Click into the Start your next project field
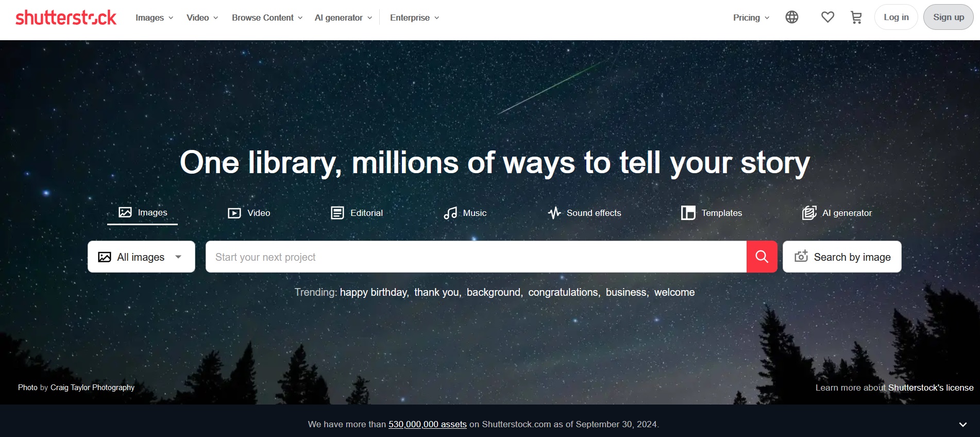The image size is (980, 437). [476, 257]
